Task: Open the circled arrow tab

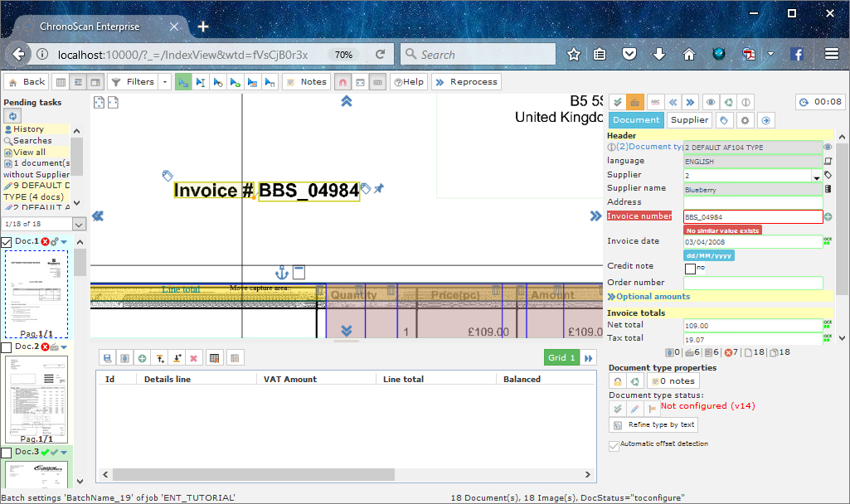Action: coord(766,120)
